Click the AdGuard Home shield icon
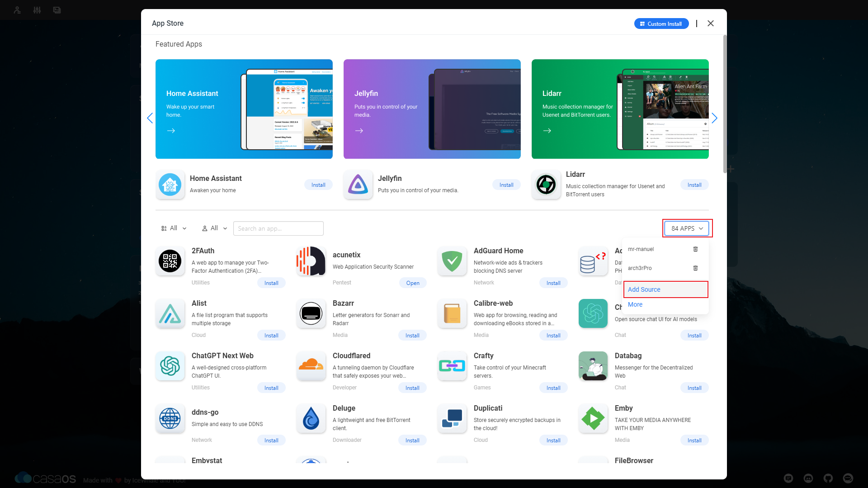The width and height of the screenshot is (868, 488). click(x=452, y=261)
